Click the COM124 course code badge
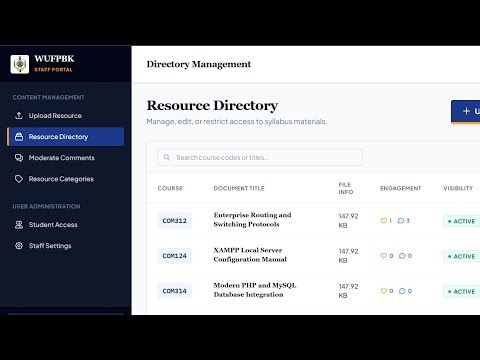 tap(174, 256)
